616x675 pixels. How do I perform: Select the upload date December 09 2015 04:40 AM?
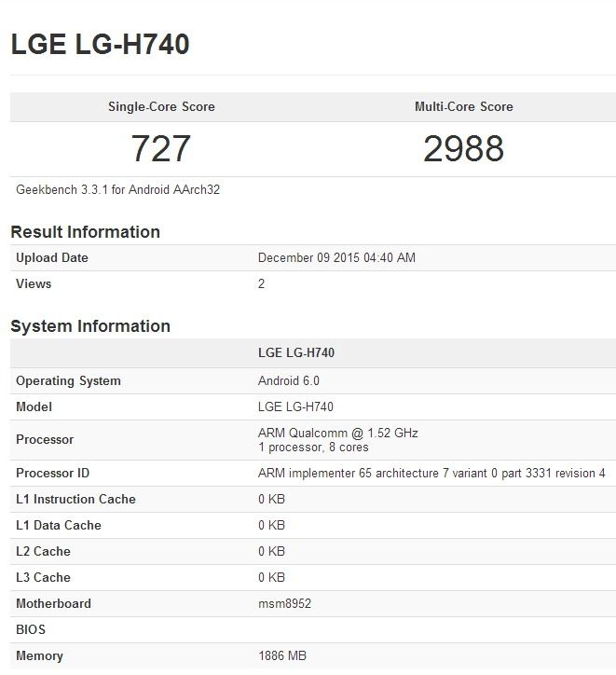336,257
